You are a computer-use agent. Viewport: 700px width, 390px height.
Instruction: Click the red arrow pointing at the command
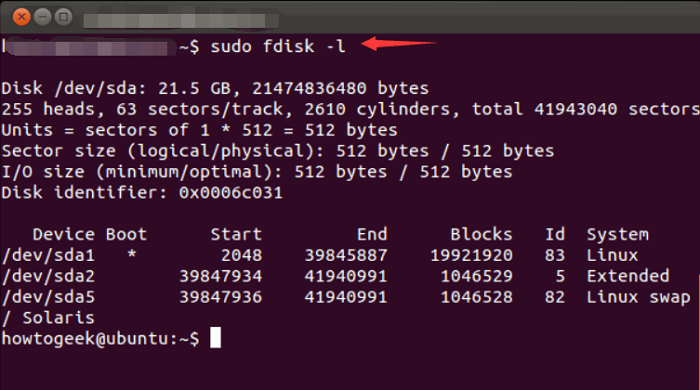click(399, 44)
